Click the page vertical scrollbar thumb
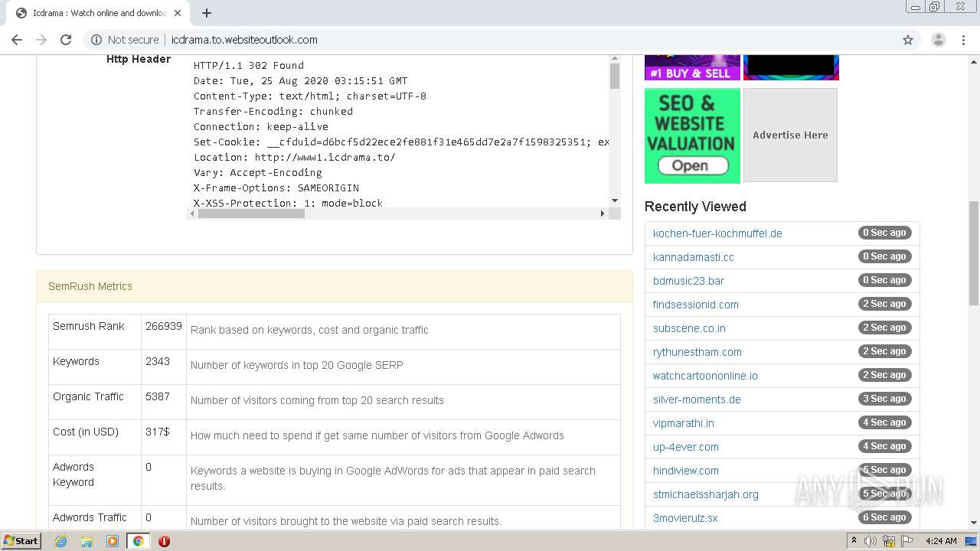 [973, 253]
